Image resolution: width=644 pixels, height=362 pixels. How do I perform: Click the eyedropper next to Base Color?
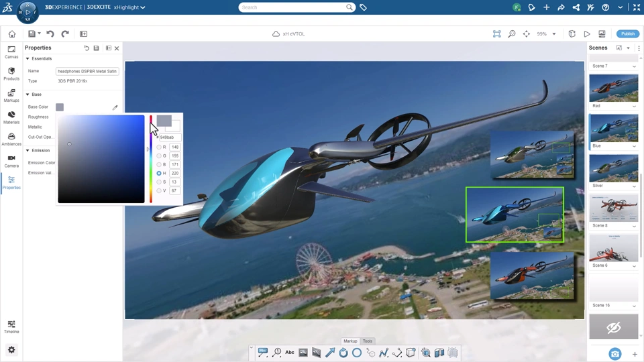115,107
